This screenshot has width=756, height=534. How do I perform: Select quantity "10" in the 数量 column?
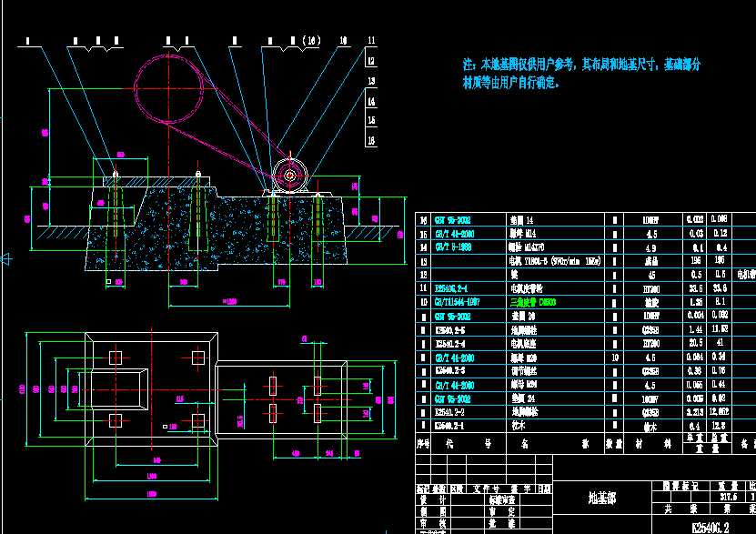615,358
